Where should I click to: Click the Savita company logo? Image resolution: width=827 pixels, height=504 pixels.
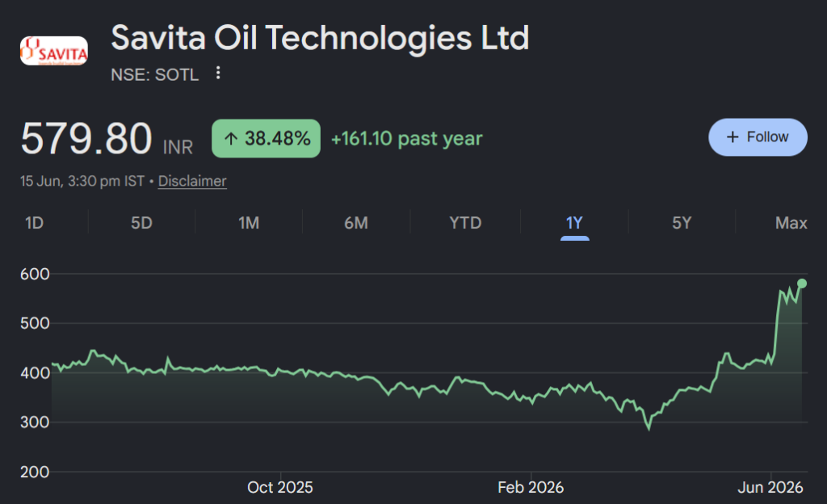54,51
